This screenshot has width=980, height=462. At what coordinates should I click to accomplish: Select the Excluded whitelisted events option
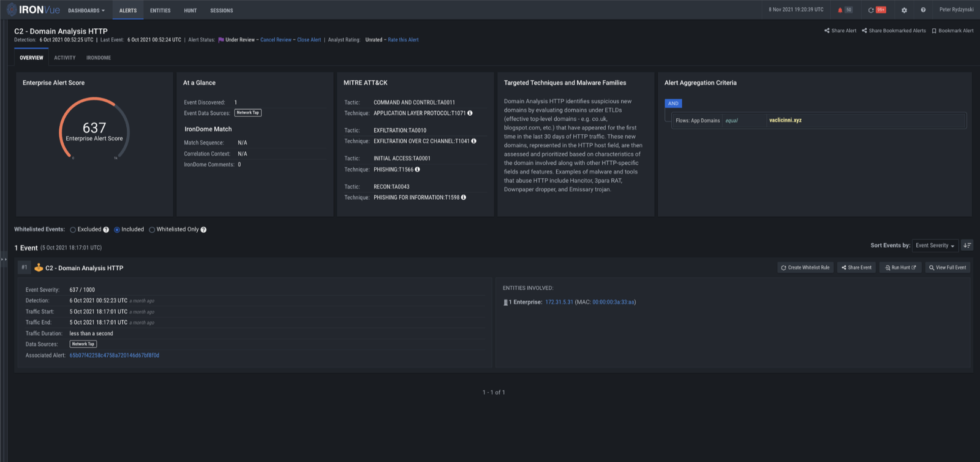tap(73, 230)
